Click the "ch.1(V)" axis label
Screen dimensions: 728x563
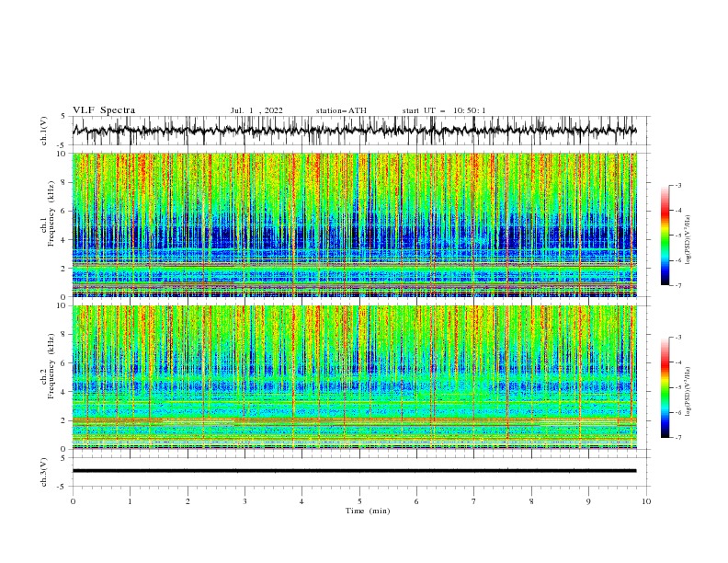44,131
